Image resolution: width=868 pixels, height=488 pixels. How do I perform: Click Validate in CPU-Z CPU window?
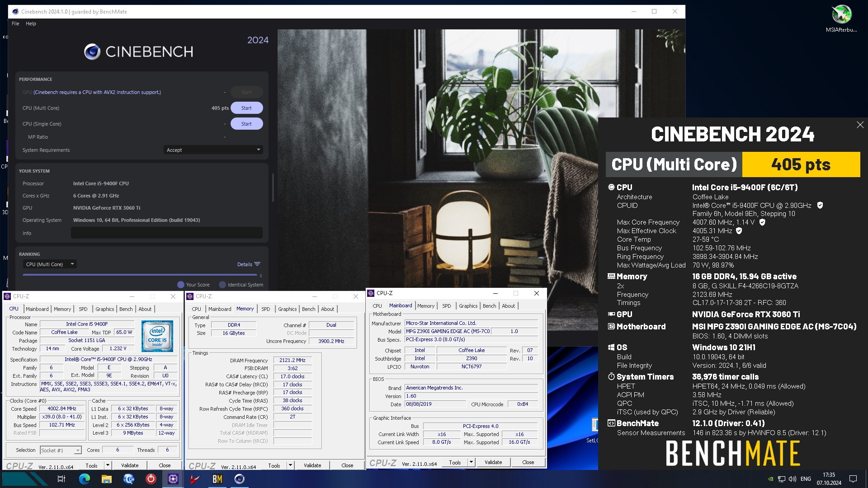[130, 465]
